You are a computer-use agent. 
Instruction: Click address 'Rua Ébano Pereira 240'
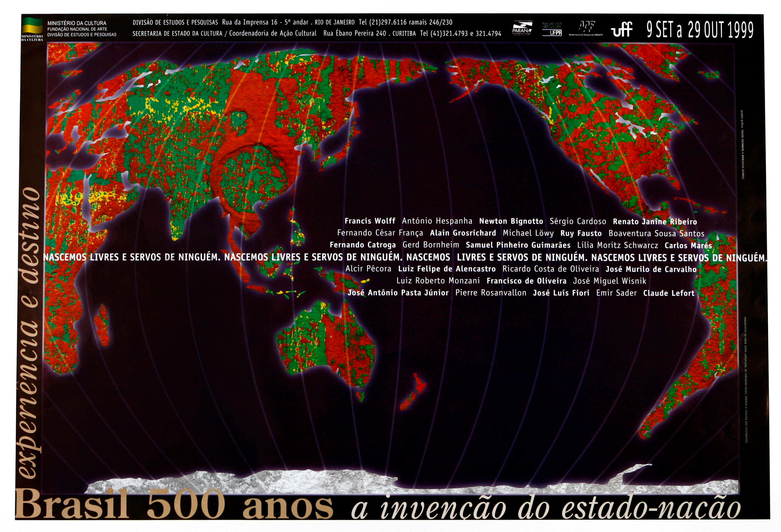coord(354,34)
